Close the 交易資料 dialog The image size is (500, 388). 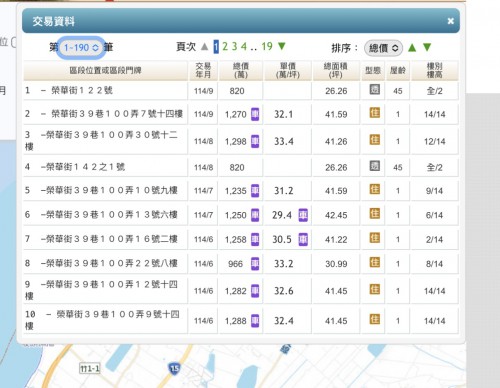tap(451, 21)
